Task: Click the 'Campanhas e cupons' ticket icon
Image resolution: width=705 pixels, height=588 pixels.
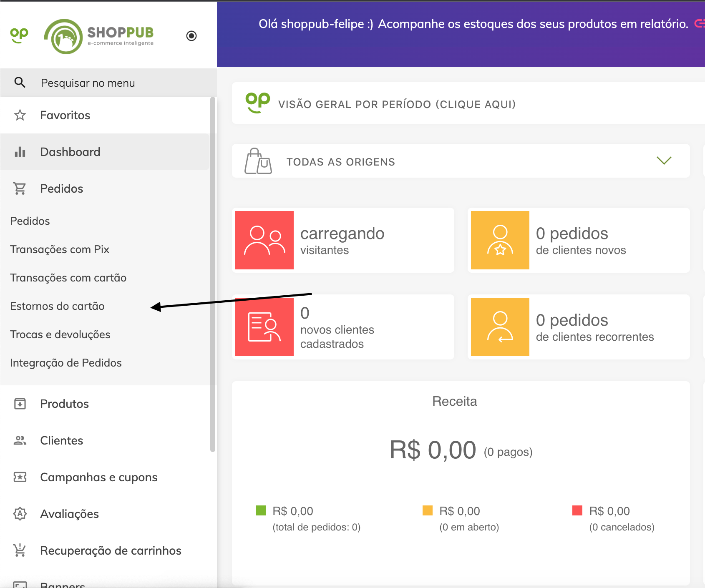Action: (x=20, y=477)
